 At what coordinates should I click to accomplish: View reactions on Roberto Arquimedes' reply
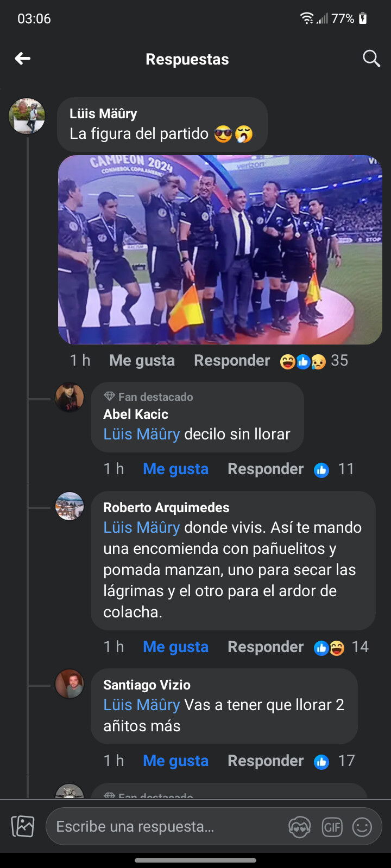[x=341, y=647]
